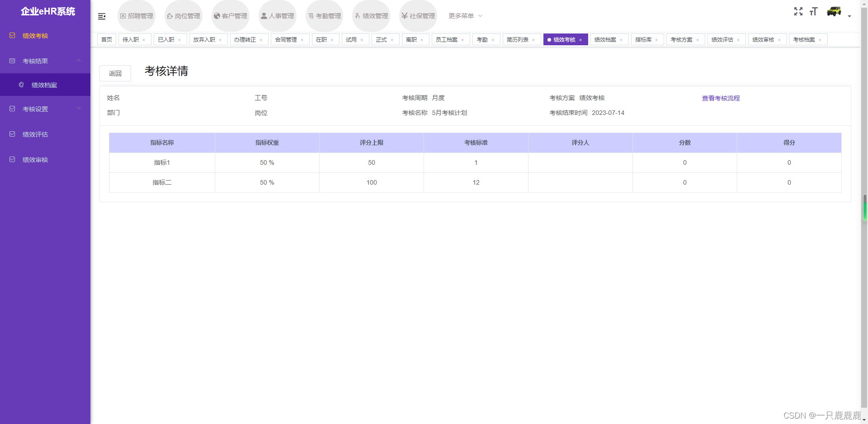Open the 招聘管理 module icon
Screen dimensions: 868x424
click(x=136, y=15)
